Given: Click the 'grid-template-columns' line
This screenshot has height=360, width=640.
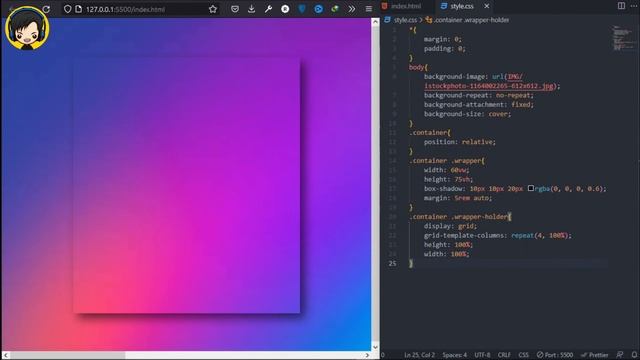Looking at the screenshot, I should [x=498, y=236].
